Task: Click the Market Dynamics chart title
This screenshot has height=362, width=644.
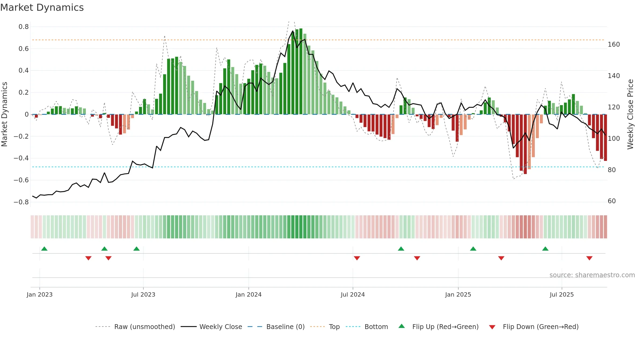Action: 42,8
